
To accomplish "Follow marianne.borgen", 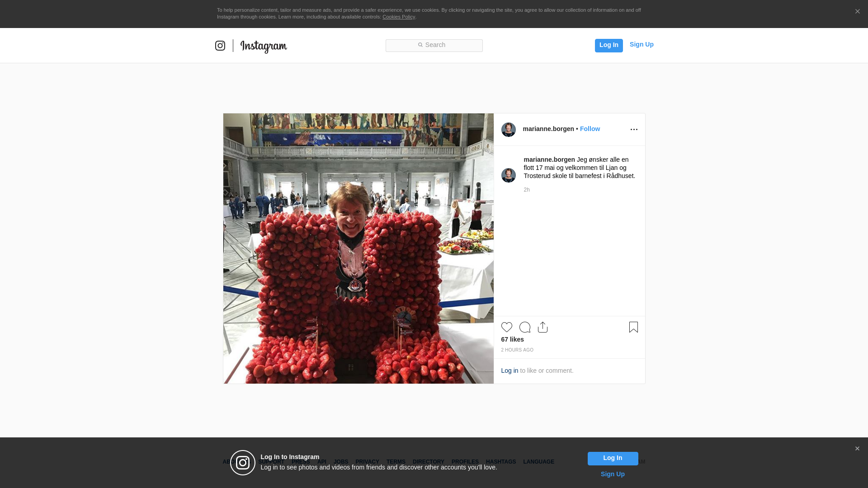I will [590, 129].
